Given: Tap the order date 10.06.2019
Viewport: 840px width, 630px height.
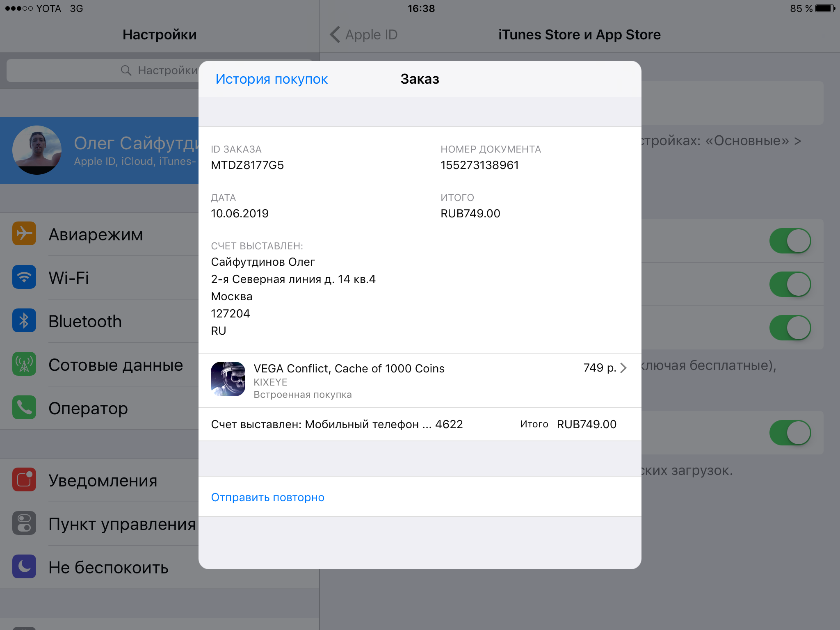Looking at the screenshot, I should pyautogui.click(x=240, y=214).
